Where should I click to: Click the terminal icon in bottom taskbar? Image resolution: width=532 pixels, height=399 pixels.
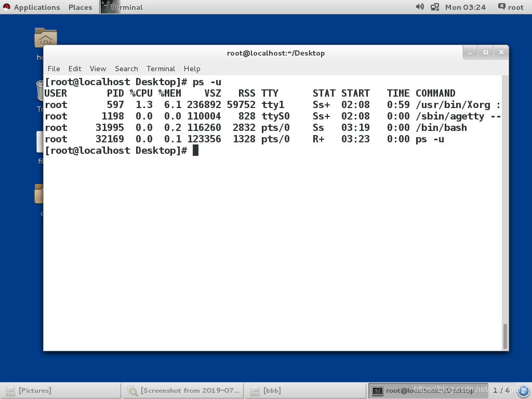pos(378,391)
